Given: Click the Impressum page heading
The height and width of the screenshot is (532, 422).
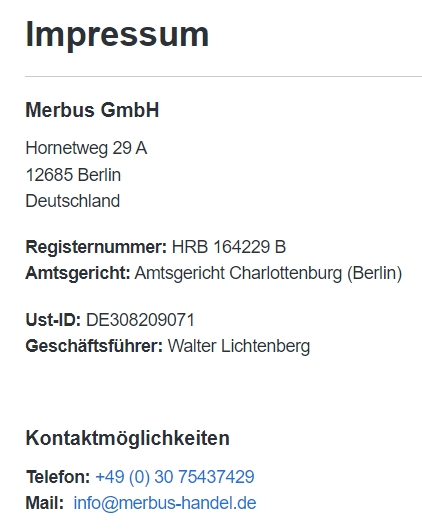Looking at the screenshot, I should click(117, 35).
